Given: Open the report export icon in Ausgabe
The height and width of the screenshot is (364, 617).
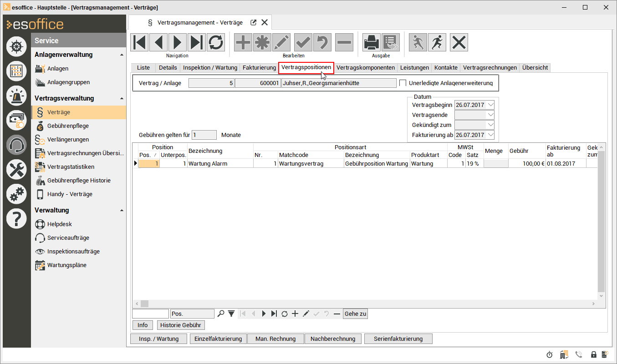Looking at the screenshot, I should (x=391, y=42).
